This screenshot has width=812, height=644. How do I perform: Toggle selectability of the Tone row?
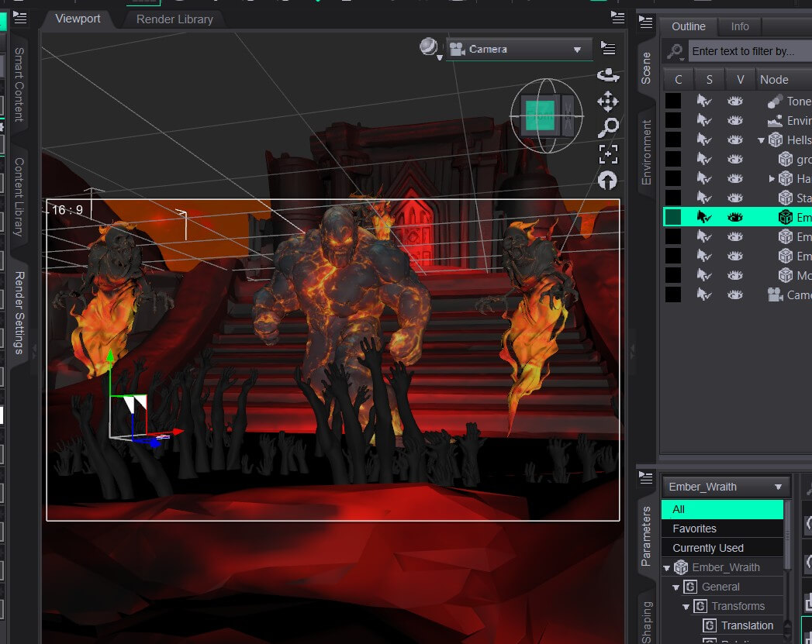703,101
